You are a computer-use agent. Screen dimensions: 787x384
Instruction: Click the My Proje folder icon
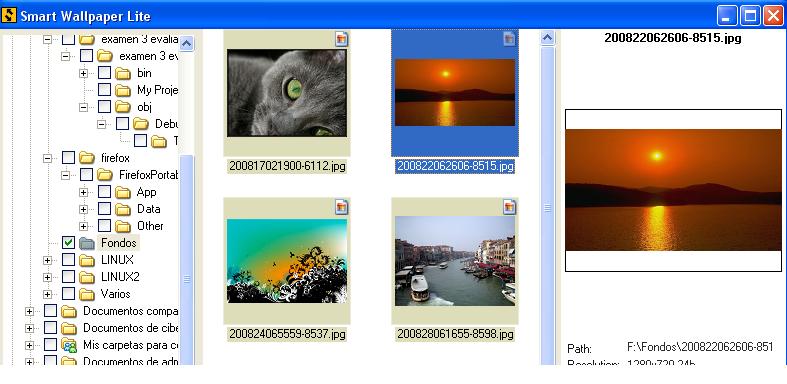pyautogui.click(x=123, y=90)
